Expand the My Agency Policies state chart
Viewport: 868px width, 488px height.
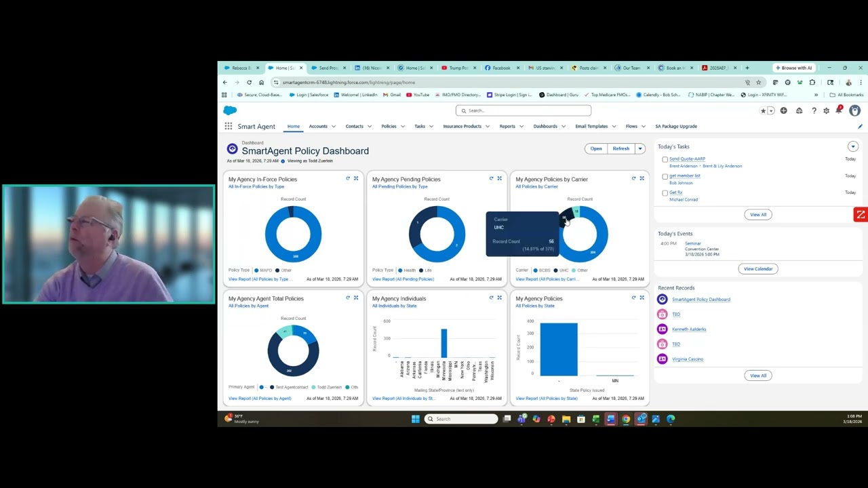pos(642,298)
